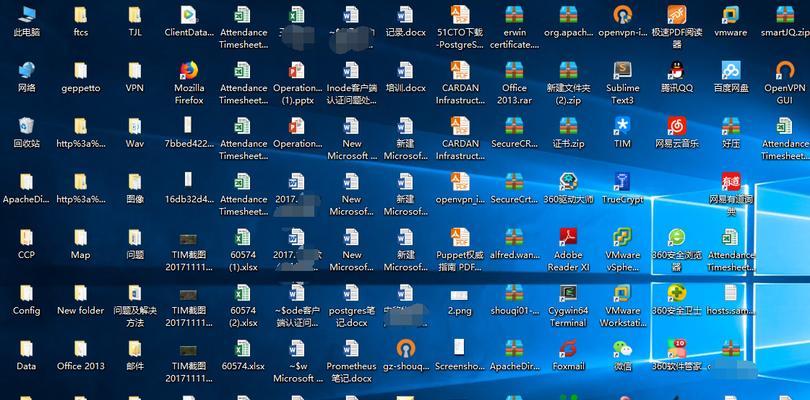
Task: Open the 邮件 folder
Action: pyautogui.click(x=135, y=356)
